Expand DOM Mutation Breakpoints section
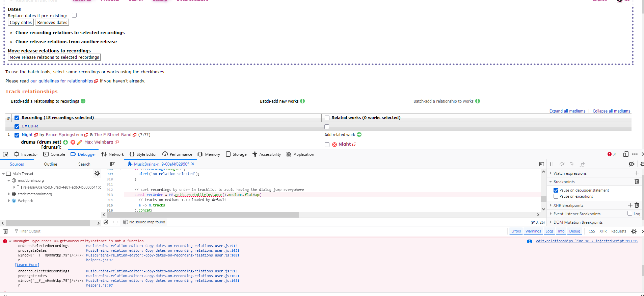Image resolution: width=644 pixels, height=296 pixels. (551, 222)
